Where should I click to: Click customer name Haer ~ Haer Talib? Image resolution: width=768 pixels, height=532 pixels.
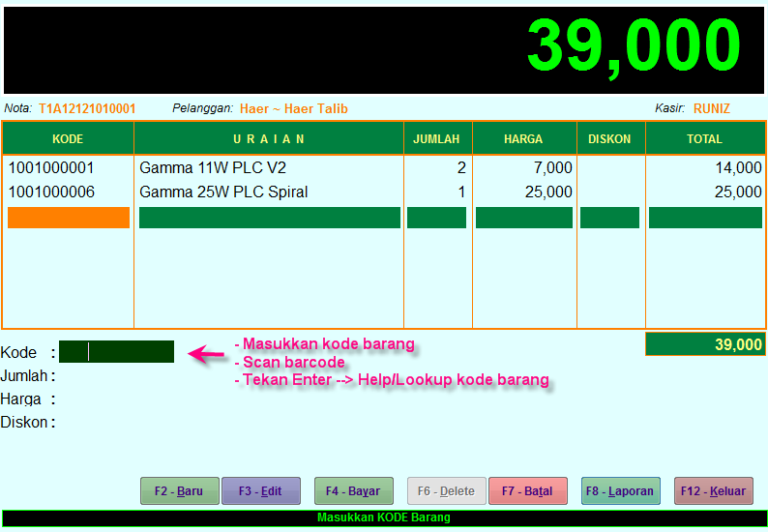293,109
